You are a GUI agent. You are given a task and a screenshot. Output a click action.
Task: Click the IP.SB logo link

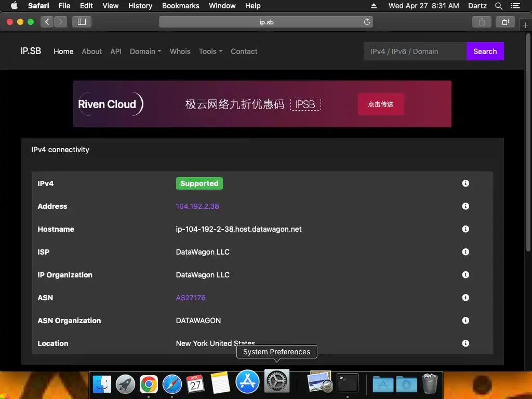(x=31, y=51)
